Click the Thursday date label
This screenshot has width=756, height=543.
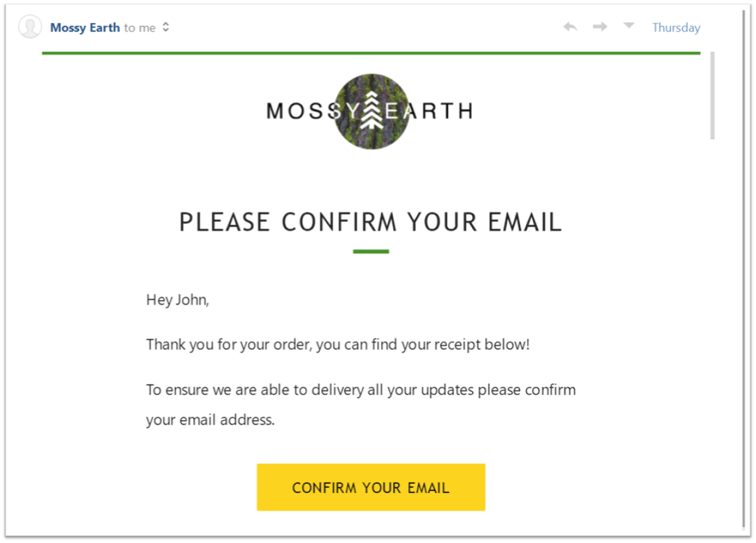tap(676, 27)
